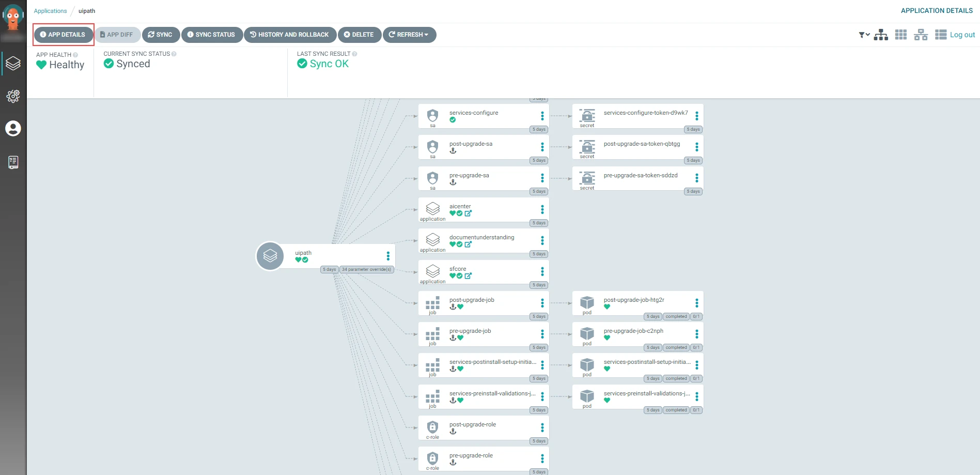This screenshot has height=475, width=980.
Task: Click the SYNC button
Action: click(x=161, y=35)
